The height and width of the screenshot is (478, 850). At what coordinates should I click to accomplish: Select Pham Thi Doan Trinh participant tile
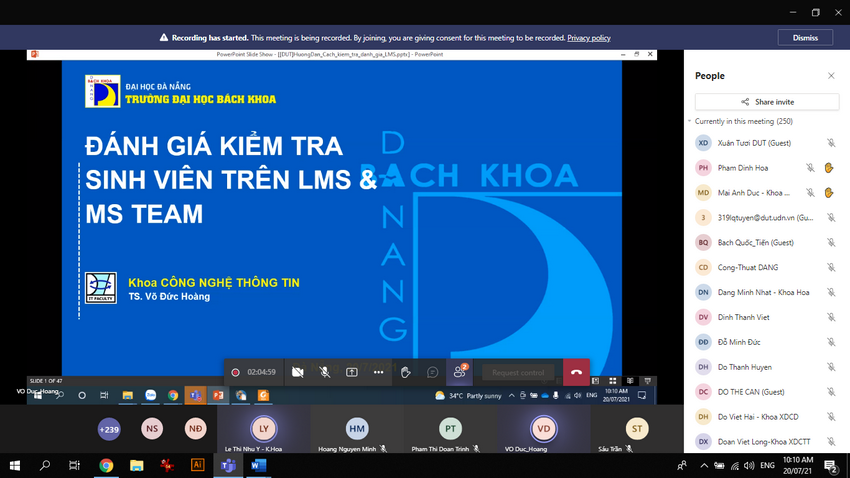click(x=450, y=429)
